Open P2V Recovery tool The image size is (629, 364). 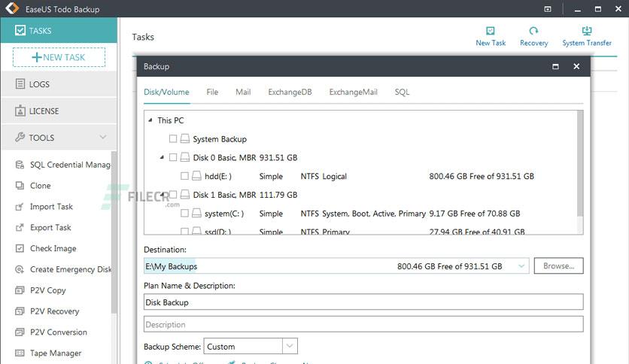click(47, 311)
